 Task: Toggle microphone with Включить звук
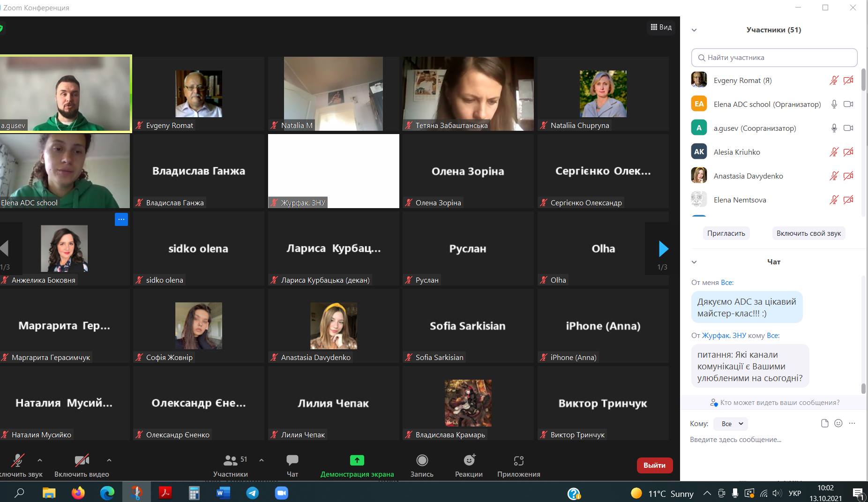click(x=18, y=461)
